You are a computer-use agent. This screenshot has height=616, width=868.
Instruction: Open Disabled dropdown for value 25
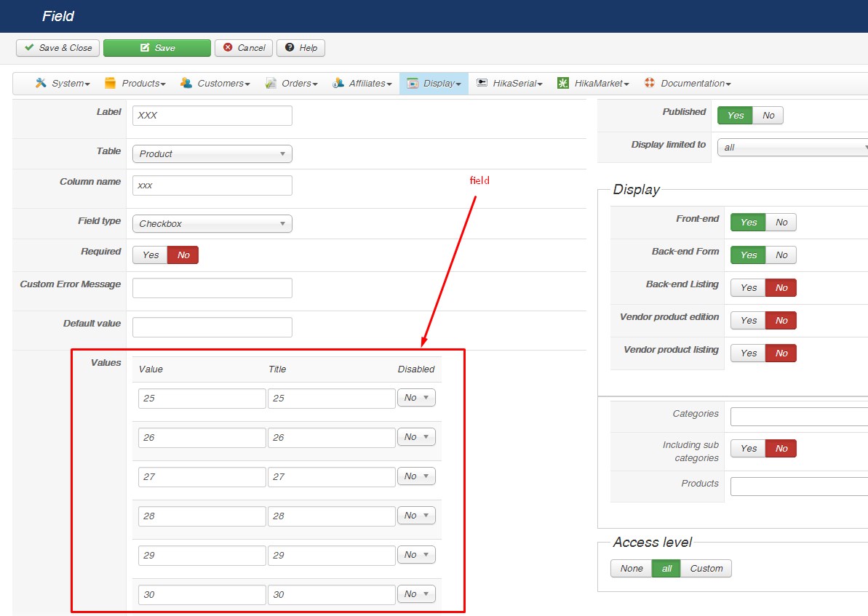416,397
